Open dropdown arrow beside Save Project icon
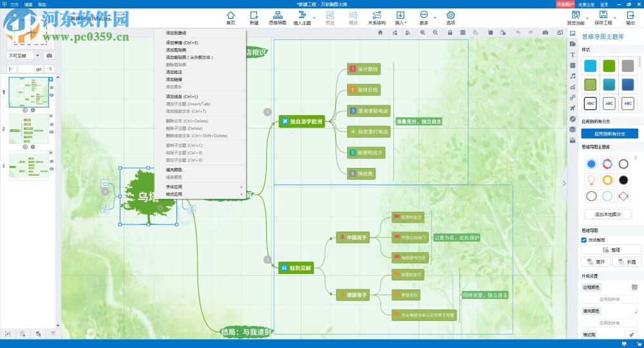Image resolution: width=644 pixels, height=348 pixels. 615,18
